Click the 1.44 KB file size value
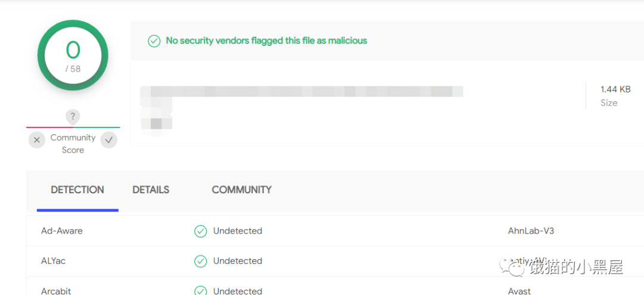 (x=615, y=89)
